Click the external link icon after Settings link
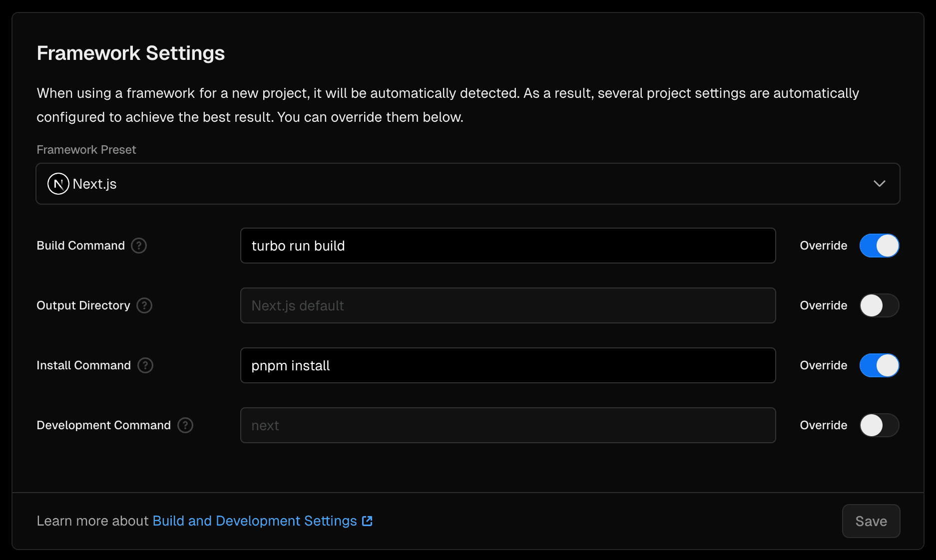The image size is (936, 560). click(x=368, y=521)
